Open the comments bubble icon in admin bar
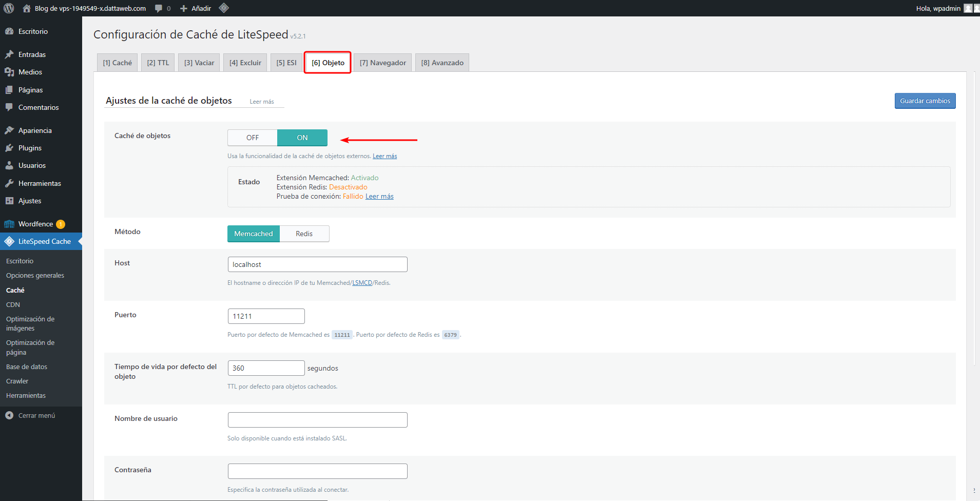Screen dimensions: 980x501 coord(159,8)
